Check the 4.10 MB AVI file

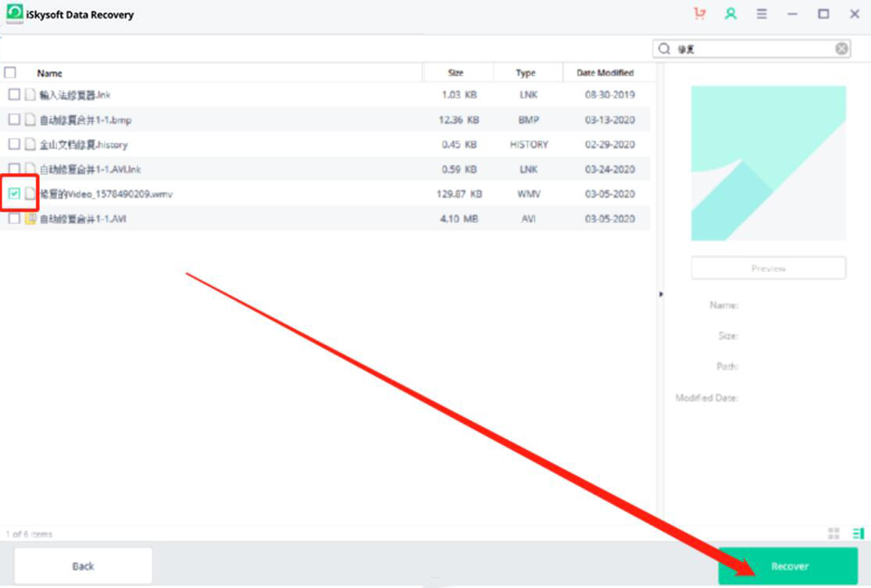coord(14,218)
